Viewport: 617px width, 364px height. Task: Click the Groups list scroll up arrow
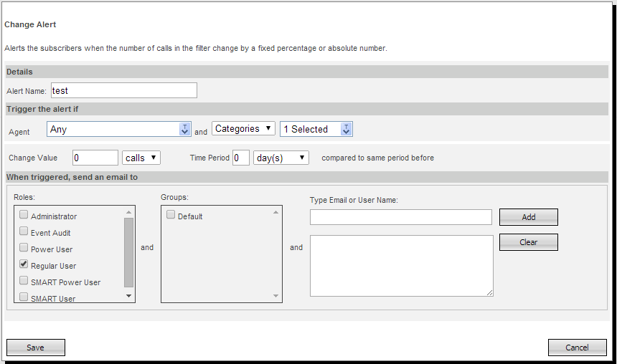[276, 212]
